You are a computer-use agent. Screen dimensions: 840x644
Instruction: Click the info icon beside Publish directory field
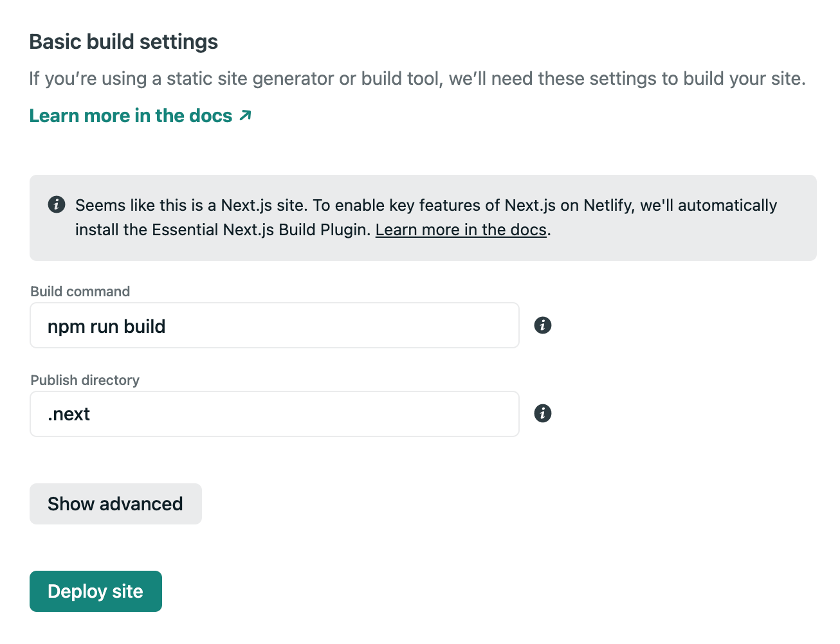pos(543,413)
